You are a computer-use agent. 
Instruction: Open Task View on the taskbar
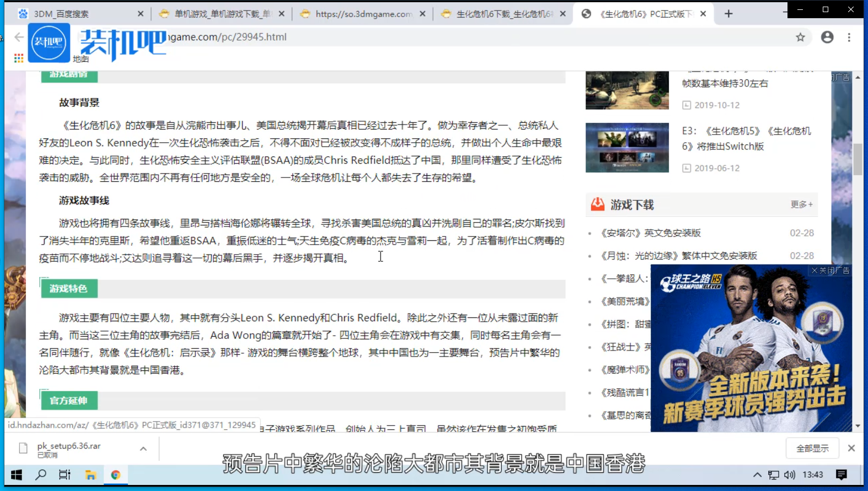pos(65,475)
